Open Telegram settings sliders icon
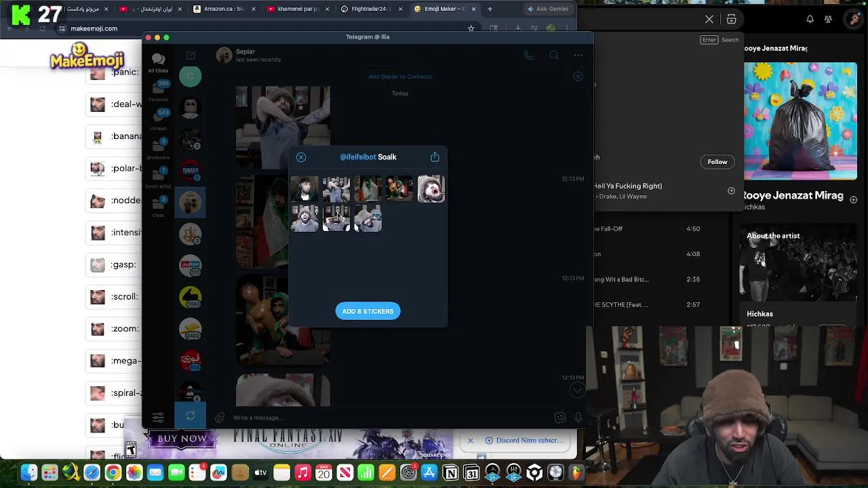Viewport: 868px width, 488px height. click(158, 418)
